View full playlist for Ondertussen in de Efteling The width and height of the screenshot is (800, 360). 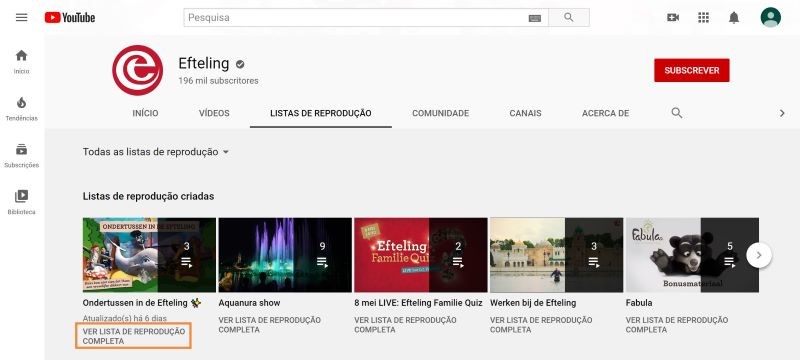click(x=134, y=336)
